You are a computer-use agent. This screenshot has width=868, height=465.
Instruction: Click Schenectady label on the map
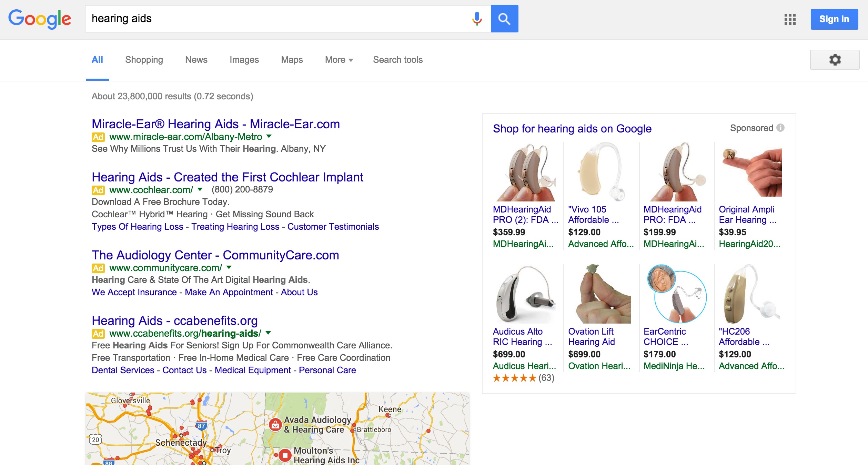tap(181, 443)
